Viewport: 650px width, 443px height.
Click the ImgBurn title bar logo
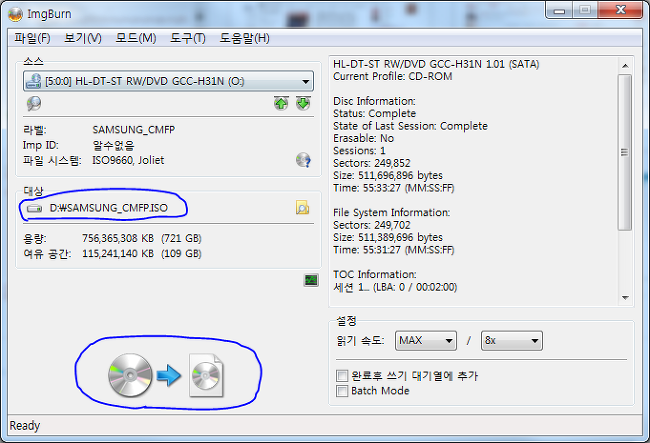[15, 15]
